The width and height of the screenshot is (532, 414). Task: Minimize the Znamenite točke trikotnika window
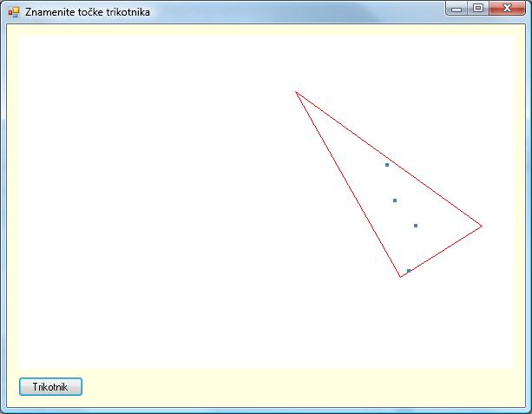coord(456,9)
